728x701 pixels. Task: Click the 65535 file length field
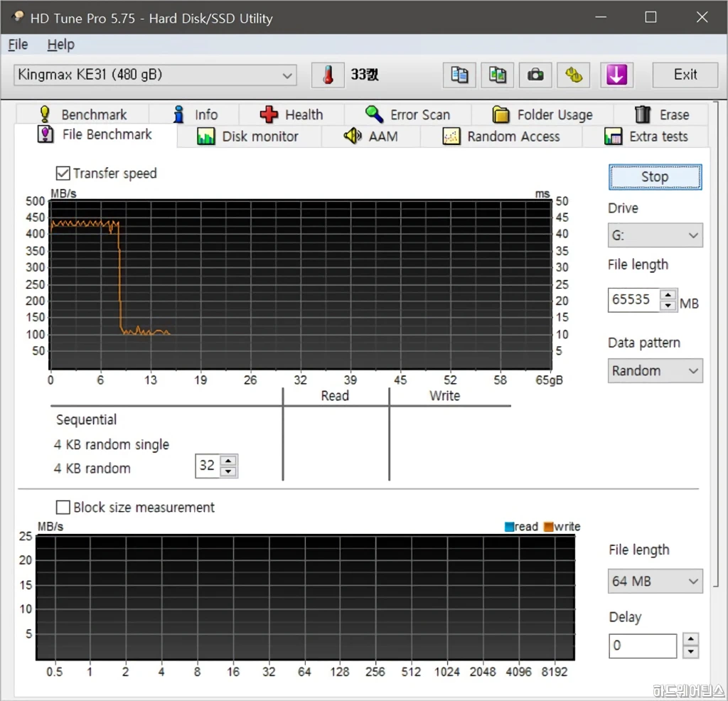click(633, 300)
